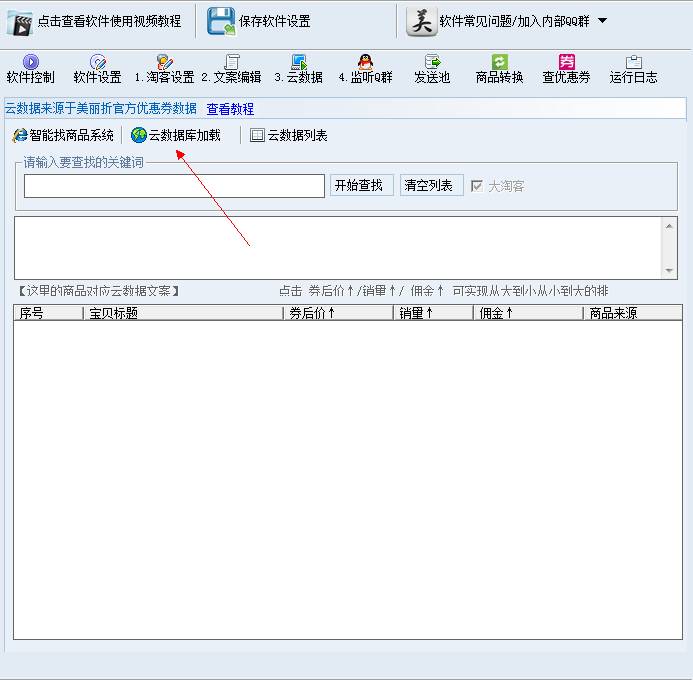This screenshot has height=680, width=693.
Task: Click the 序号 column header
Action: click(x=48, y=313)
